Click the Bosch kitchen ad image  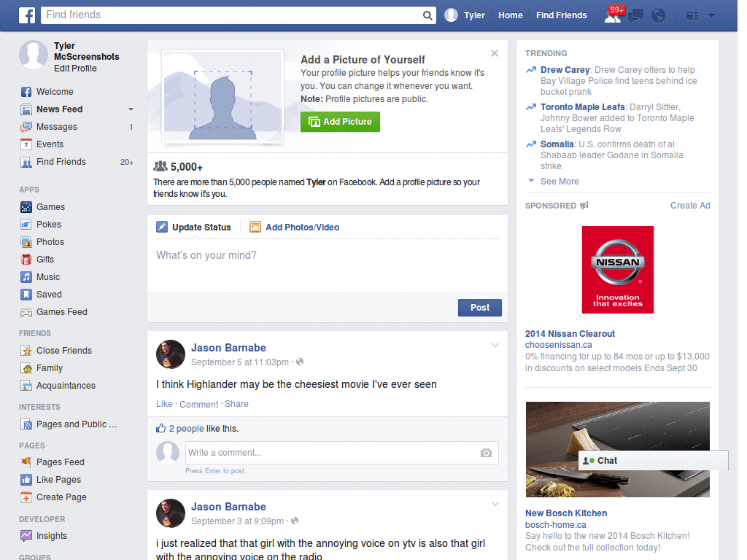(x=617, y=449)
